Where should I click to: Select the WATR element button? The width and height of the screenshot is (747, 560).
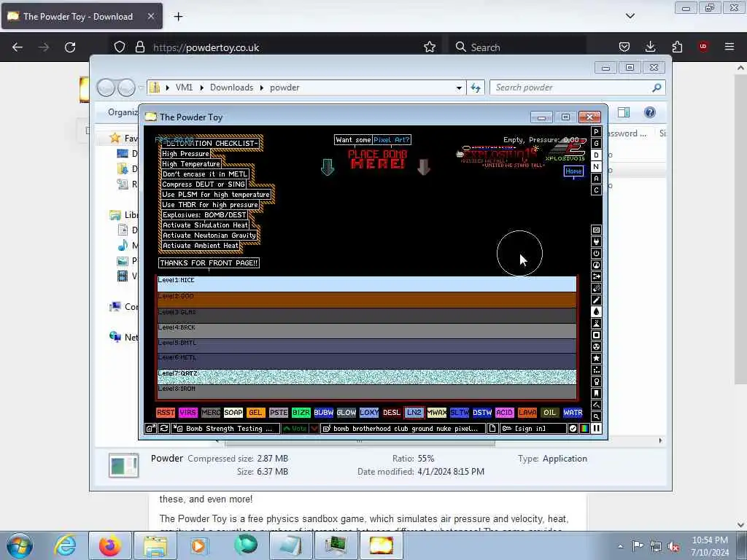[573, 413]
